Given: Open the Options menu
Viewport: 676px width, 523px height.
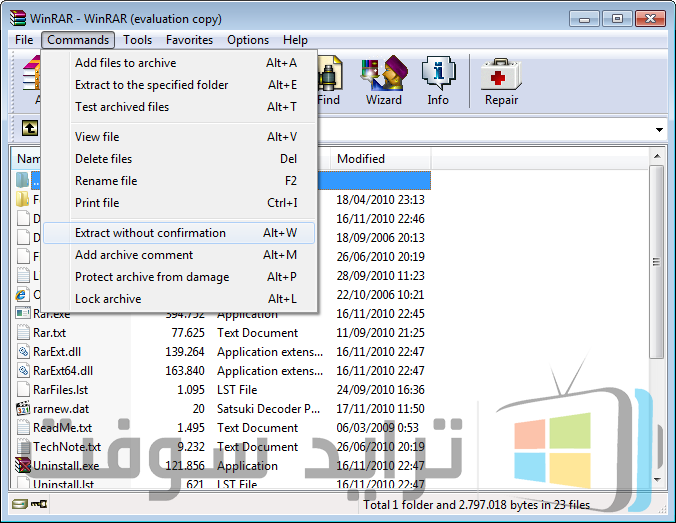Looking at the screenshot, I should (x=248, y=40).
